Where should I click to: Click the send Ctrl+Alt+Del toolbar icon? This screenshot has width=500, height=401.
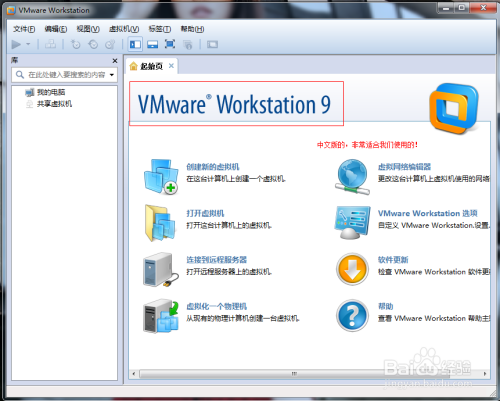[50, 44]
